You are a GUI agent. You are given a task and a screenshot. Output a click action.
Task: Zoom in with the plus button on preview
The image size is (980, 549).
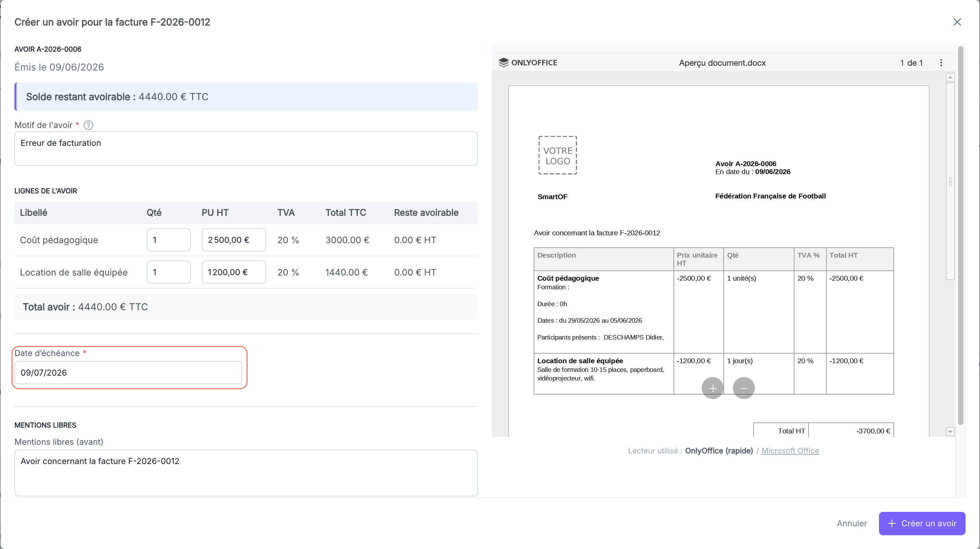pos(713,388)
